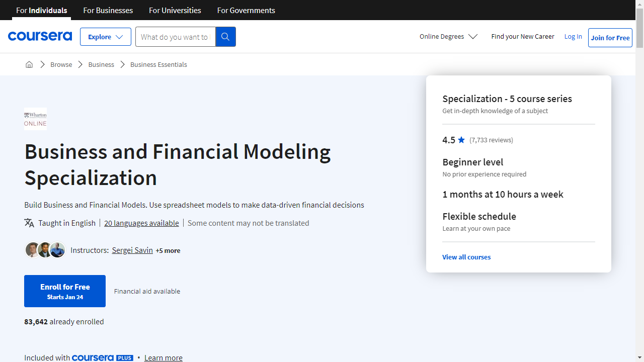Select the For Universities tab
The image size is (644, 362).
tap(175, 10)
